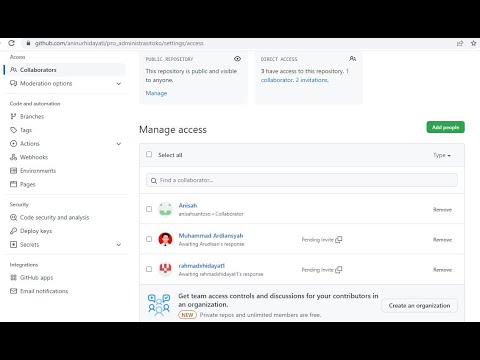Open Branches settings
This screenshot has height=360, width=480.
[x=32, y=116]
